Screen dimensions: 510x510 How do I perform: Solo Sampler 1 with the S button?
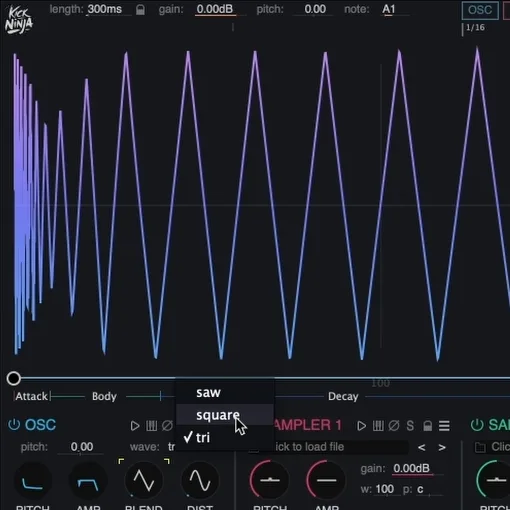click(410, 426)
